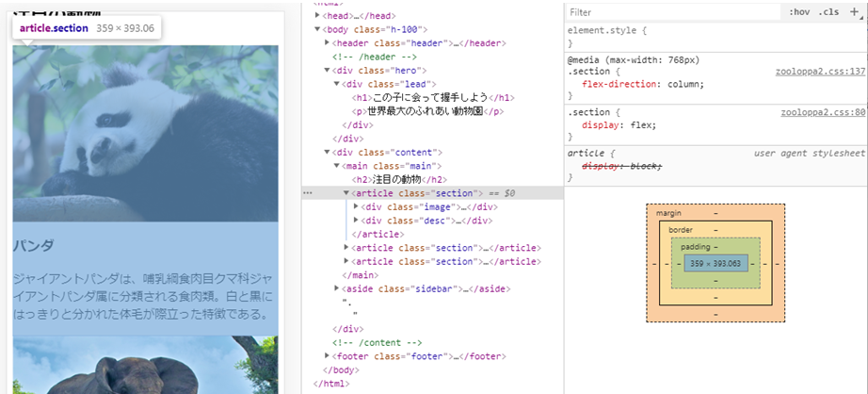Click the elephant photo in the page preview
Viewport: 868px width, 394px height.
point(146,365)
